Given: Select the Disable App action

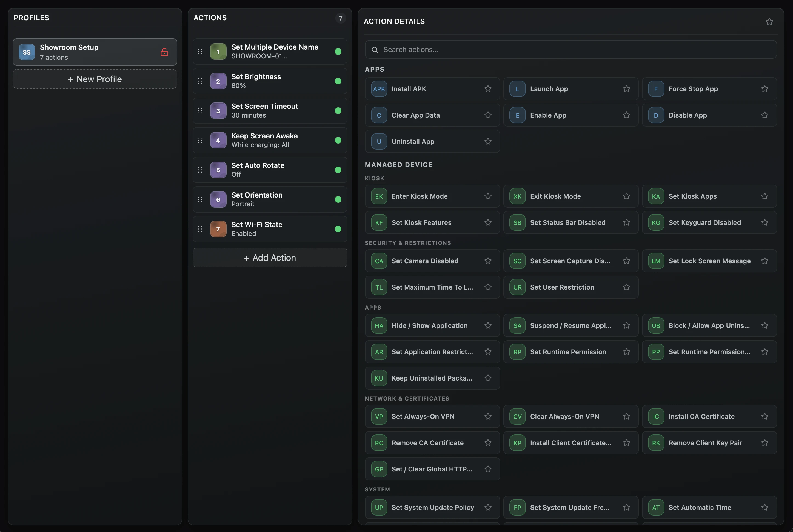Looking at the screenshot, I should (x=709, y=115).
